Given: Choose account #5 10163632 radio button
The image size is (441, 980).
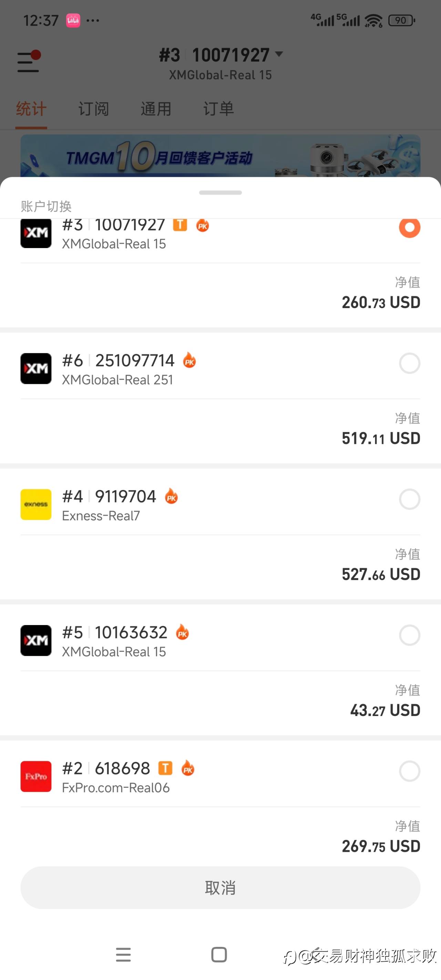Looking at the screenshot, I should click(409, 635).
